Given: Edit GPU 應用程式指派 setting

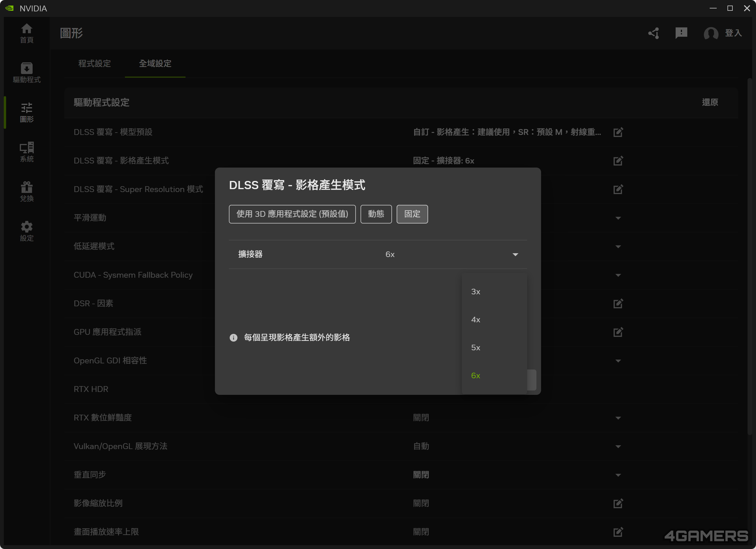Looking at the screenshot, I should click(x=618, y=332).
